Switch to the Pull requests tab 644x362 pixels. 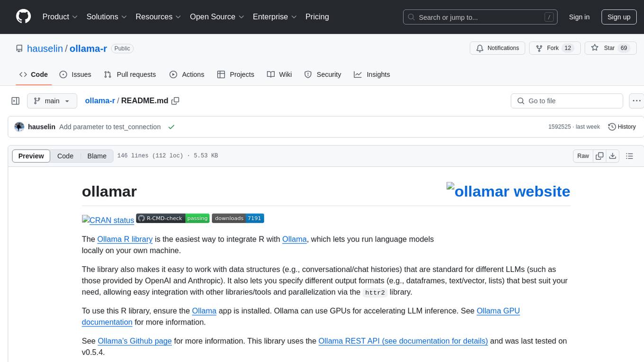(130, 74)
